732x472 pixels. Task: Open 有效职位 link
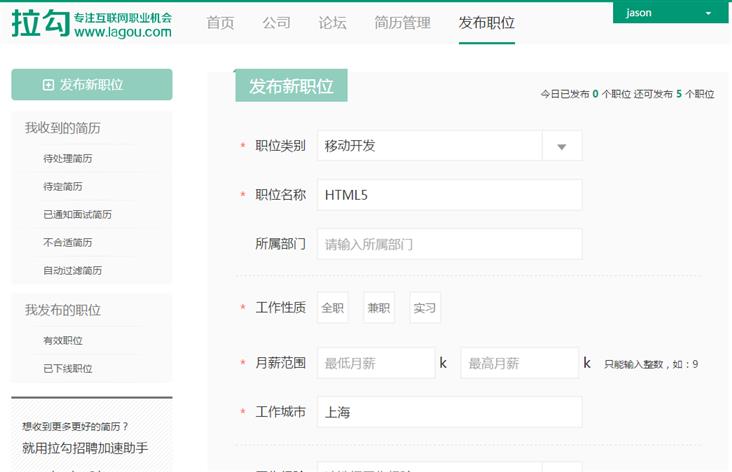tap(63, 340)
